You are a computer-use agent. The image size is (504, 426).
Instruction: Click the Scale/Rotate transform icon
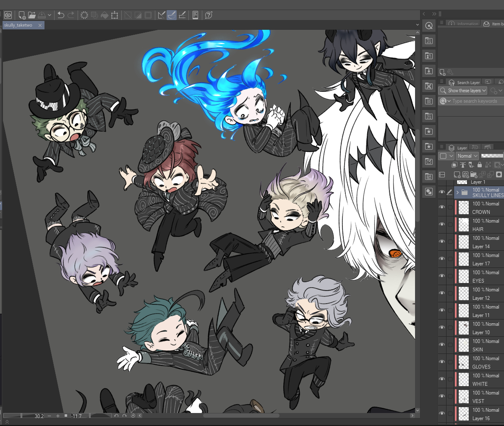(115, 15)
